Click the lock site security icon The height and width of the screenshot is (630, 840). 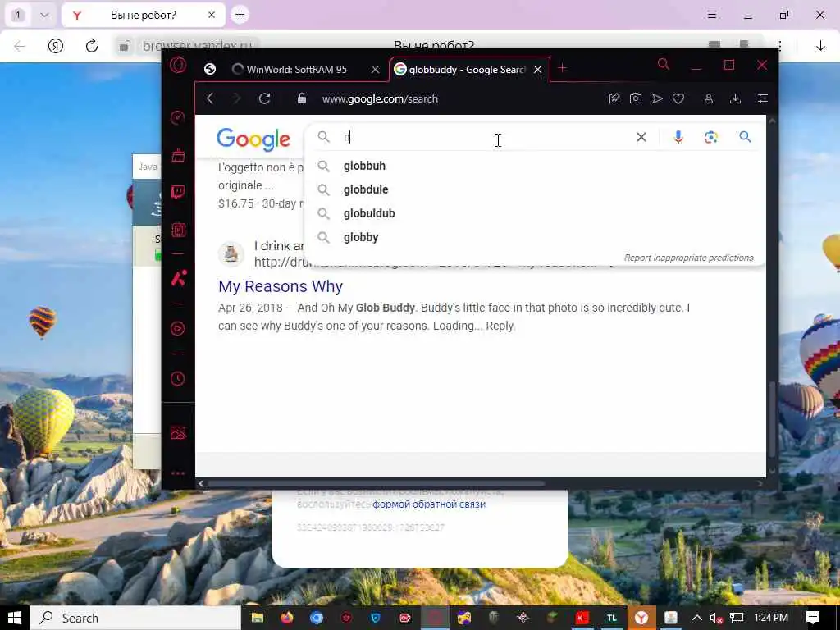(x=302, y=98)
